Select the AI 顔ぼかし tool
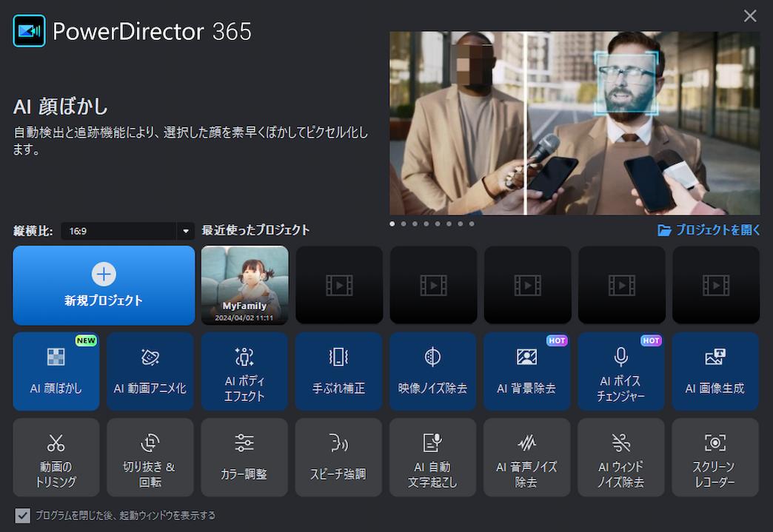 56,371
